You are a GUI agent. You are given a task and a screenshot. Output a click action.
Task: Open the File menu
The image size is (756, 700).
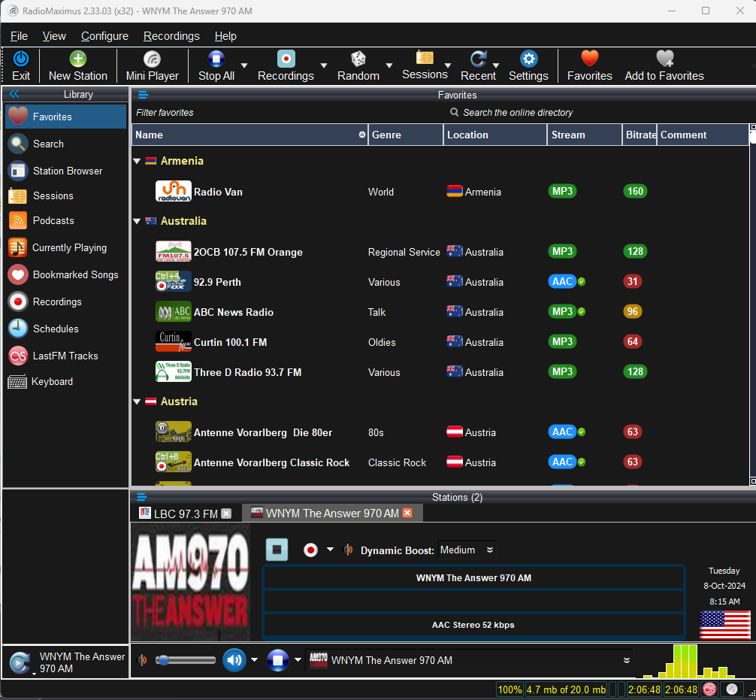point(20,36)
